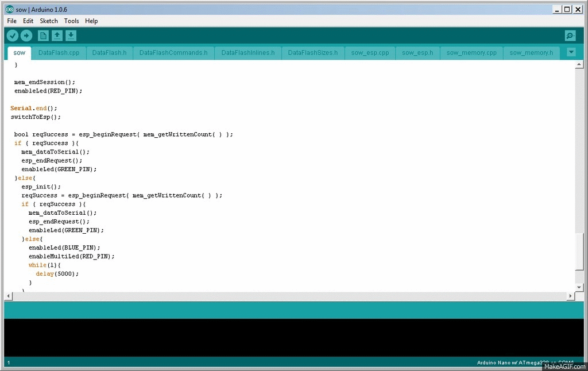Open the Edit menu
This screenshot has height=371, width=588.
[x=28, y=21]
